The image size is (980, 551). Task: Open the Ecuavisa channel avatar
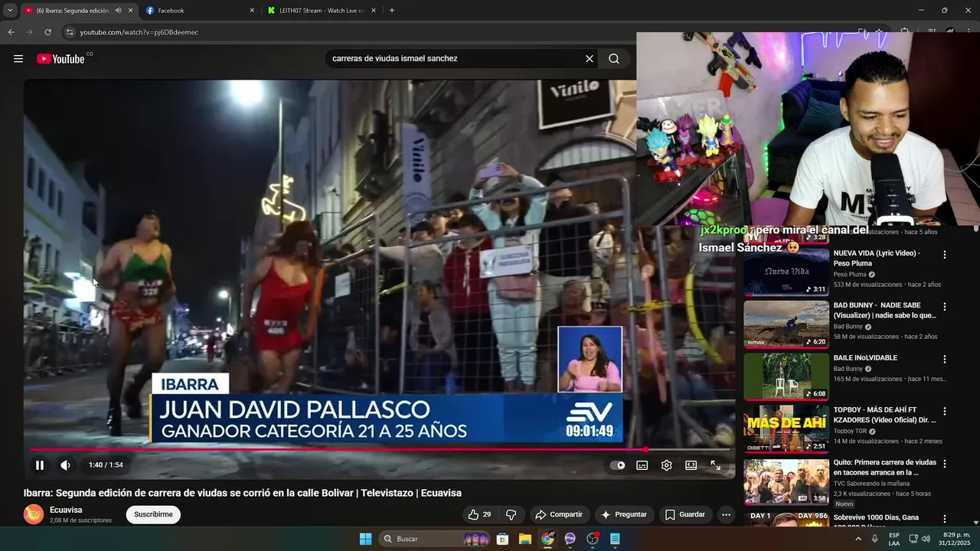pos(34,515)
